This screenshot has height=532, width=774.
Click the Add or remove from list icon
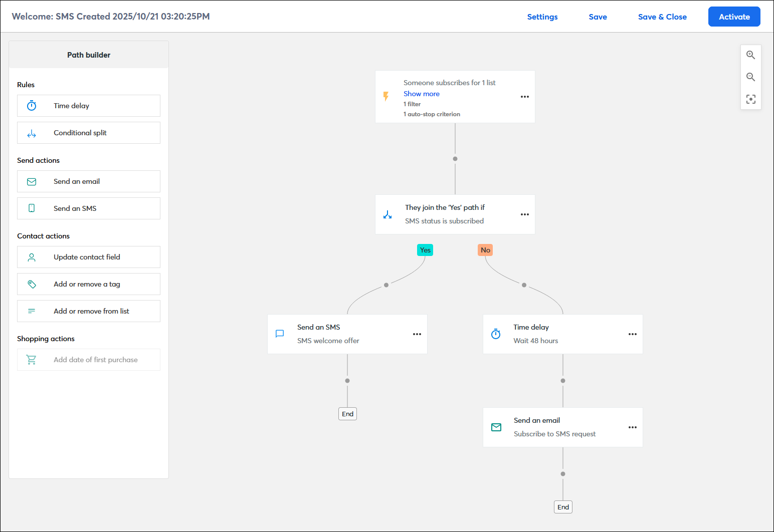pos(32,311)
